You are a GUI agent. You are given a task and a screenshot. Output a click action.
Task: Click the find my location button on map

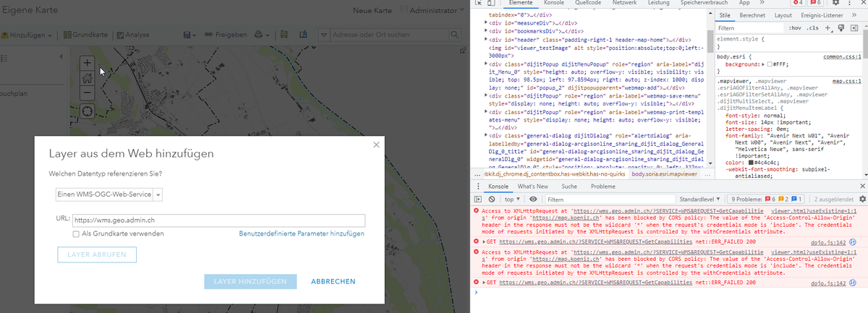87,112
